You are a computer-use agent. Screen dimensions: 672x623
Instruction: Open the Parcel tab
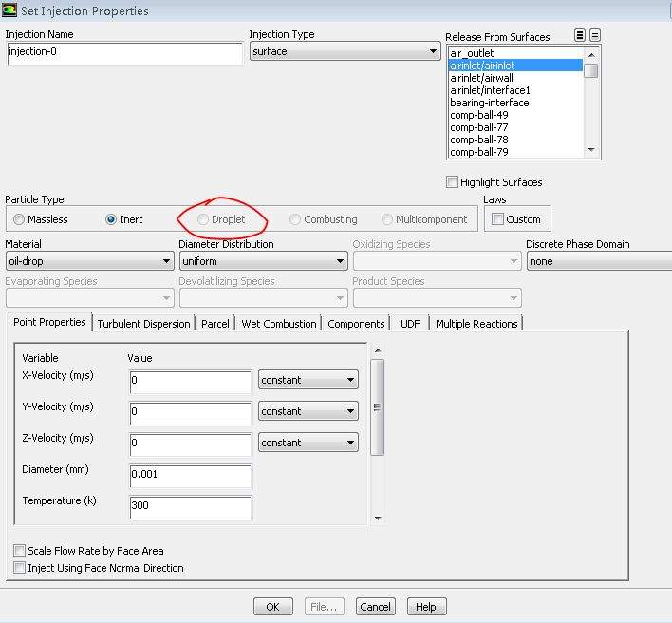[x=215, y=324]
